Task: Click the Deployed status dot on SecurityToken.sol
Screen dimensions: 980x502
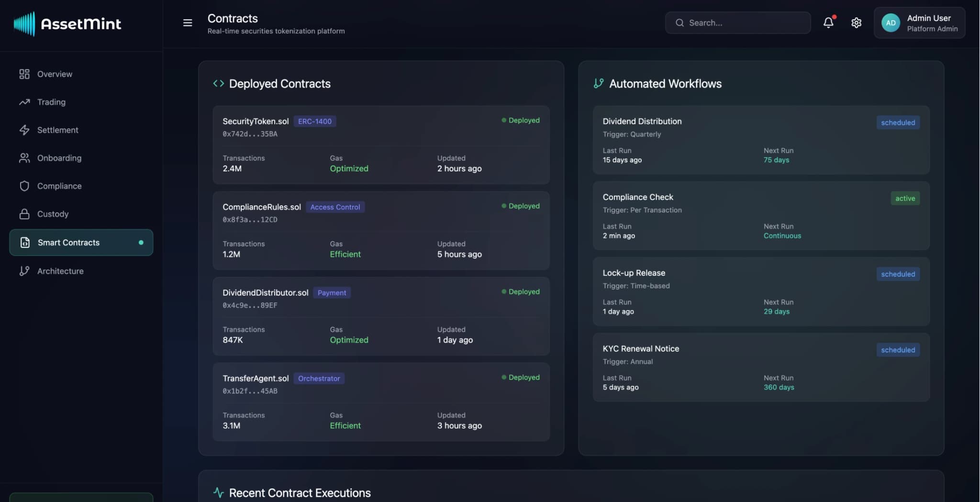Action: (504, 120)
